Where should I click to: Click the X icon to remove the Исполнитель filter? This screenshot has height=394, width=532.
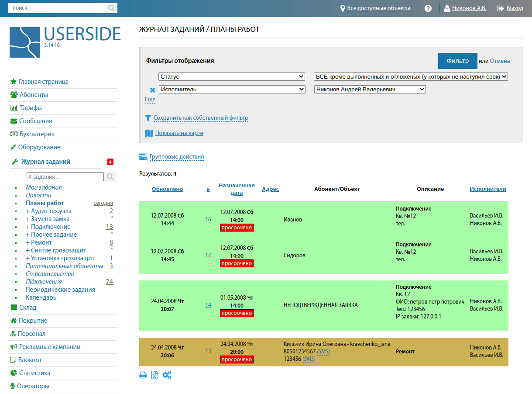(x=152, y=90)
